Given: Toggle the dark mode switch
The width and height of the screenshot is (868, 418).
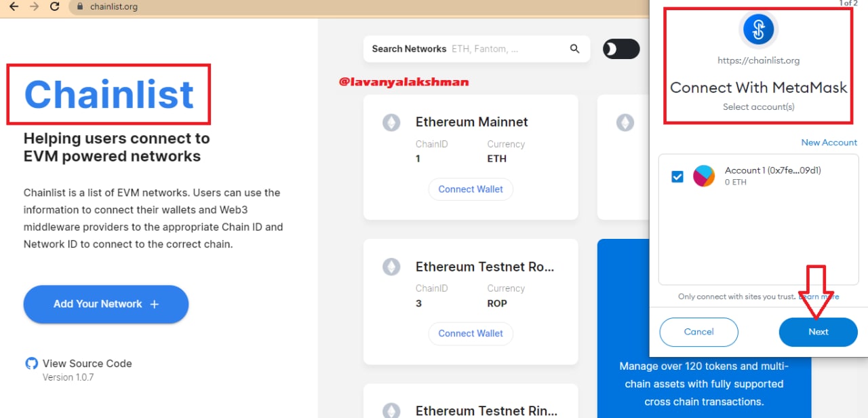Looking at the screenshot, I should tap(621, 49).
